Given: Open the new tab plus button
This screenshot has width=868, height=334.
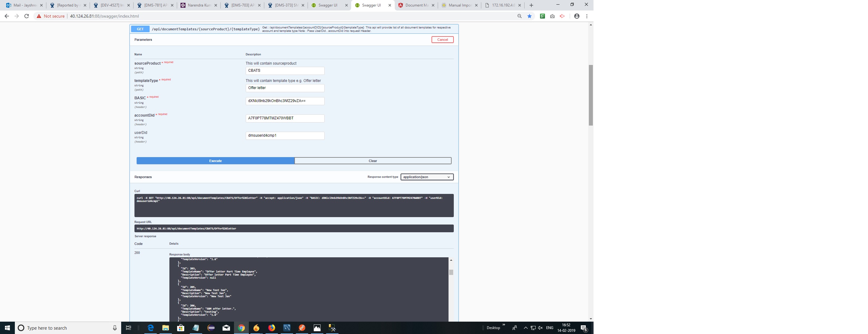Looking at the screenshot, I should [x=531, y=5].
